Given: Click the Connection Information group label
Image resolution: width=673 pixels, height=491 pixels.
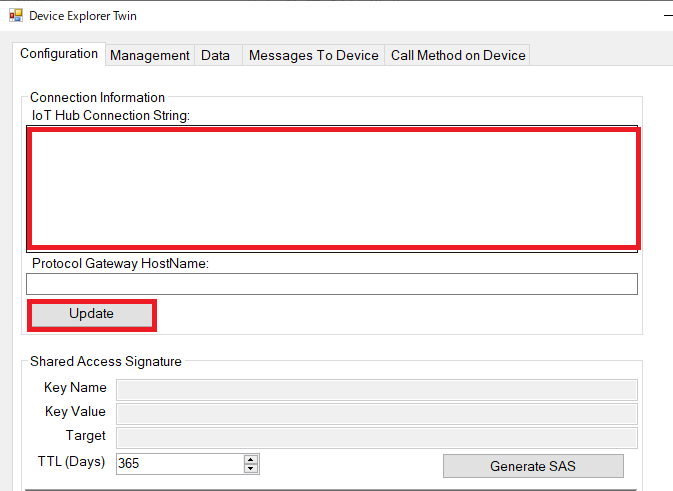Looking at the screenshot, I should pos(97,97).
